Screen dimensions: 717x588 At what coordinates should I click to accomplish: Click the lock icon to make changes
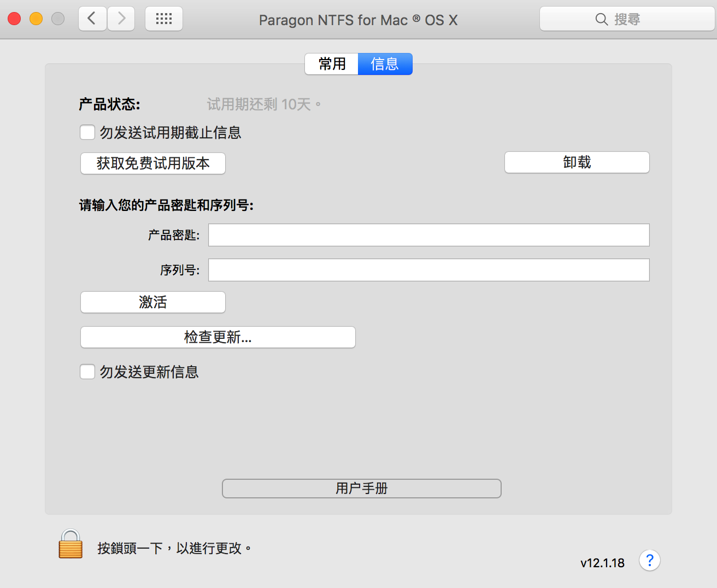click(70, 544)
